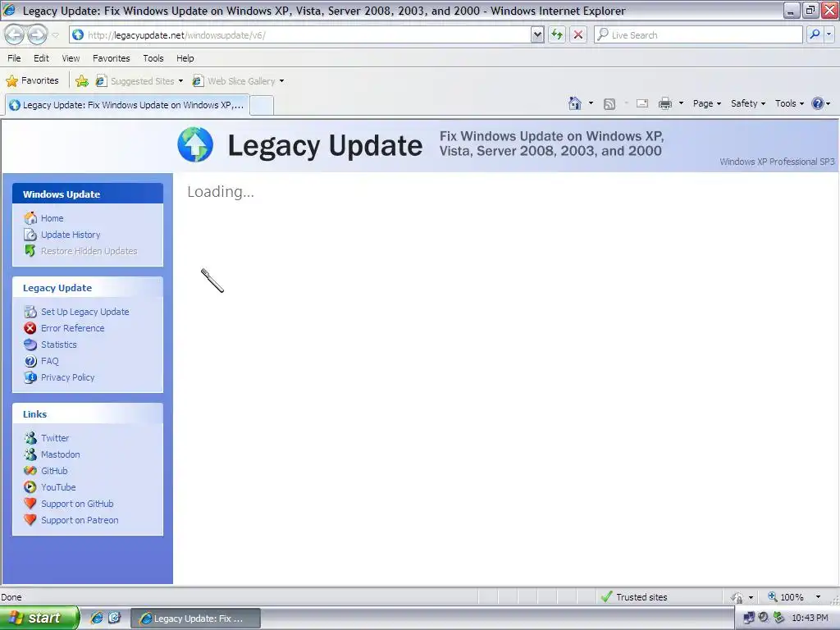840x630 pixels.
Task: Click the Add to Favorites Bar icon
Action: pyautogui.click(x=82, y=81)
